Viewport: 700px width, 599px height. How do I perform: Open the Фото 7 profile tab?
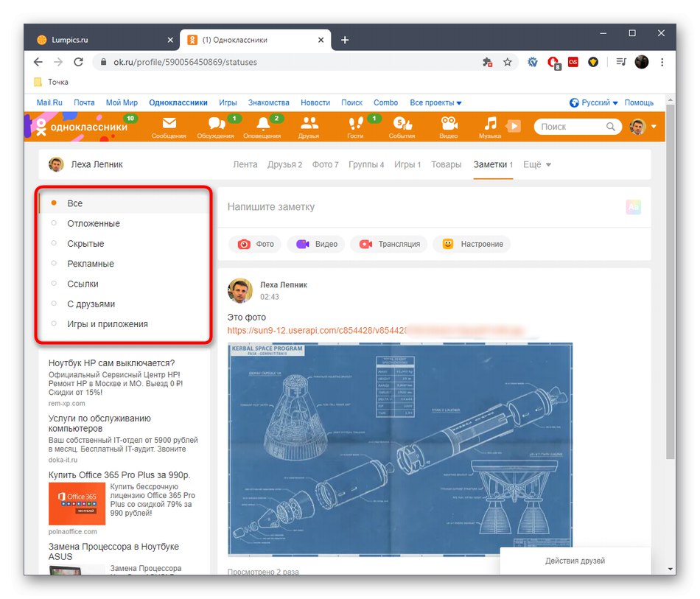pyautogui.click(x=325, y=164)
